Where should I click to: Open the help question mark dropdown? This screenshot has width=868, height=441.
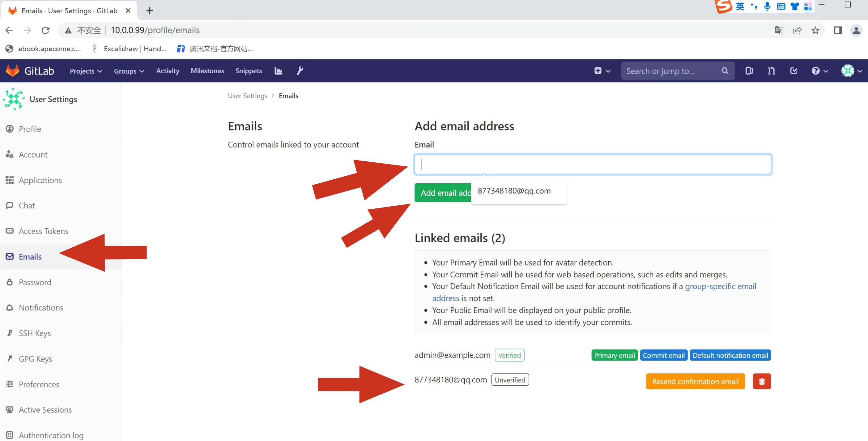click(x=819, y=71)
